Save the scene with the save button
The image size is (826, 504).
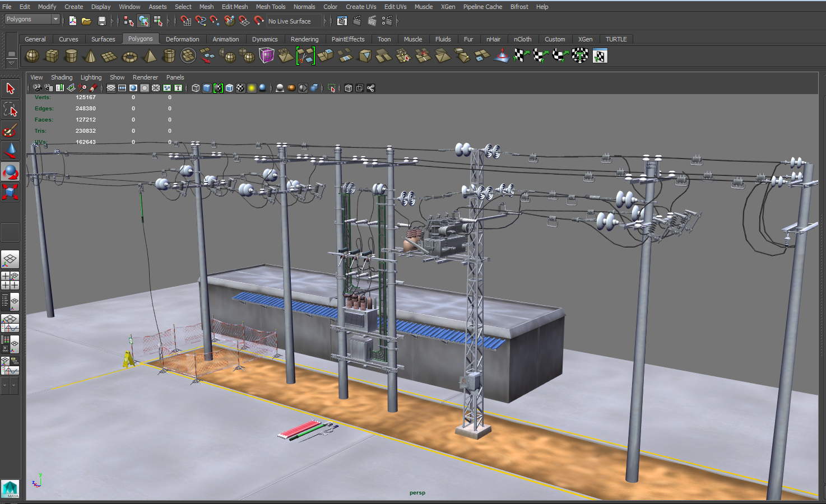101,20
